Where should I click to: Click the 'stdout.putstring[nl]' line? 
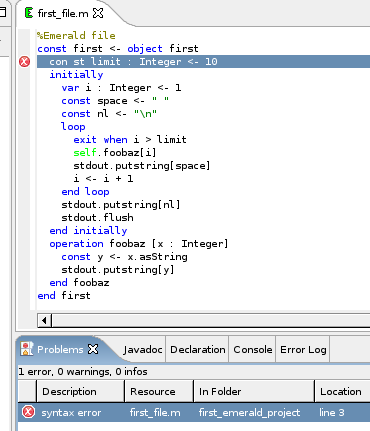121,205
